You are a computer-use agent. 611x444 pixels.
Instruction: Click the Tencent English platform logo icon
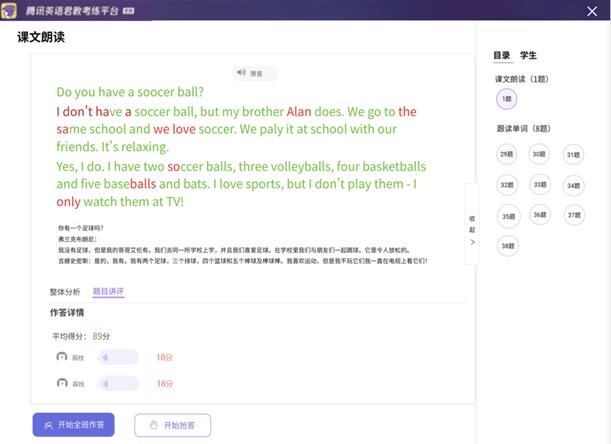[12, 11]
